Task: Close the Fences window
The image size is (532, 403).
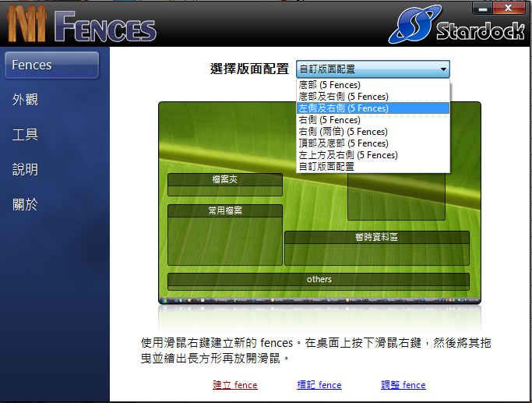Action: pyautogui.click(x=509, y=8)
